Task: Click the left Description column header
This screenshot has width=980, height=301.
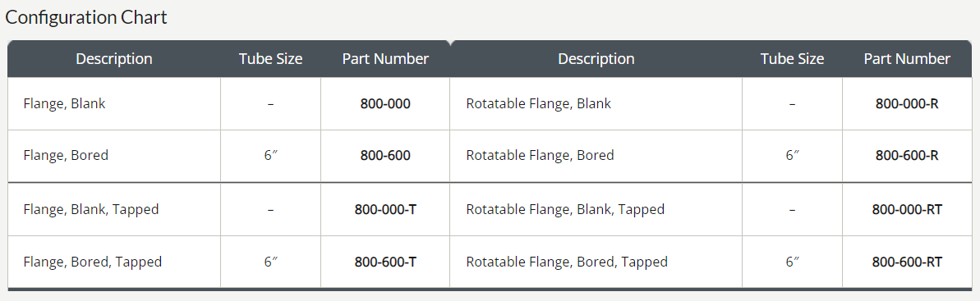Action: coord(113,59)
